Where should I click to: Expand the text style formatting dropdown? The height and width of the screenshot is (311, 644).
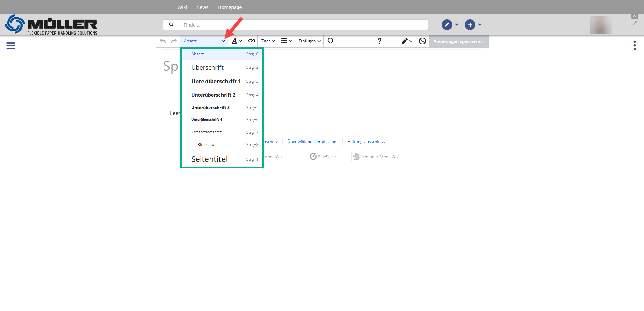click(237, 41)
